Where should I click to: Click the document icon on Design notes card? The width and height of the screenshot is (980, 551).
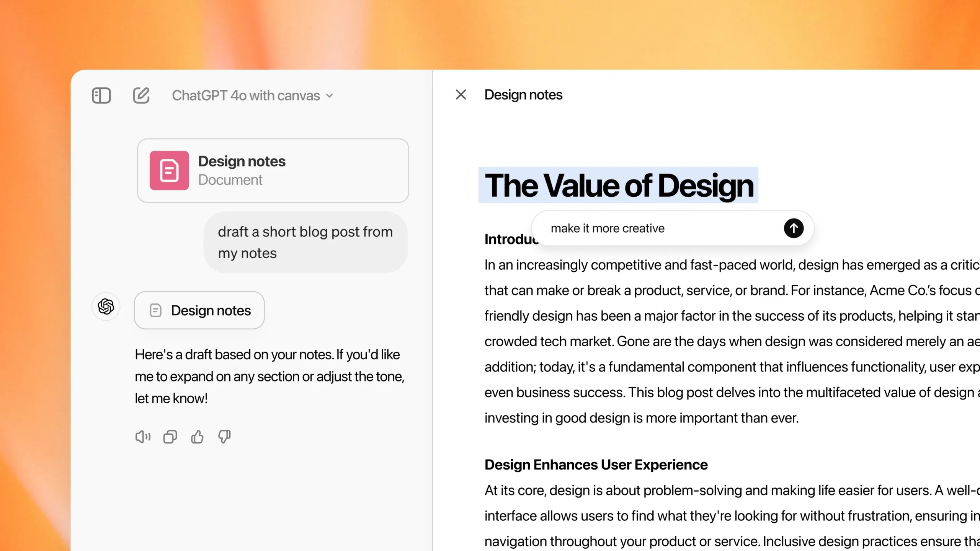click(x=170, y=170)
